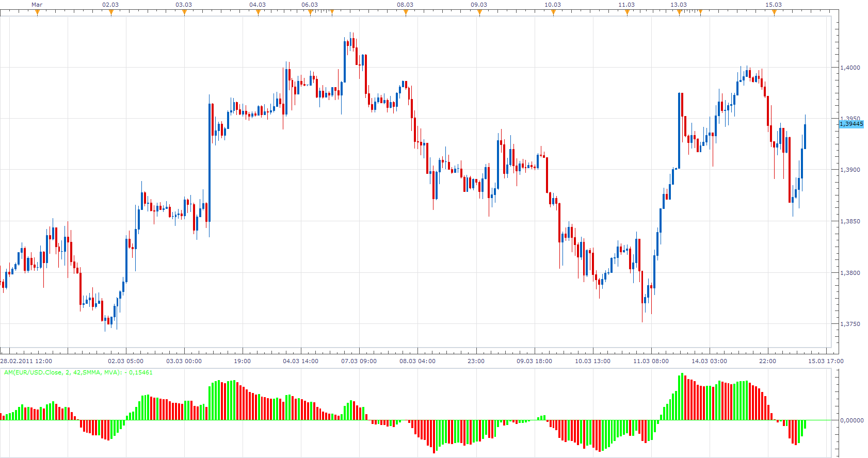This screenshot has width=868, height=458.
Task: Click the orange day marker under Mar
Action: pyautogui.click(x=37, y=13)
